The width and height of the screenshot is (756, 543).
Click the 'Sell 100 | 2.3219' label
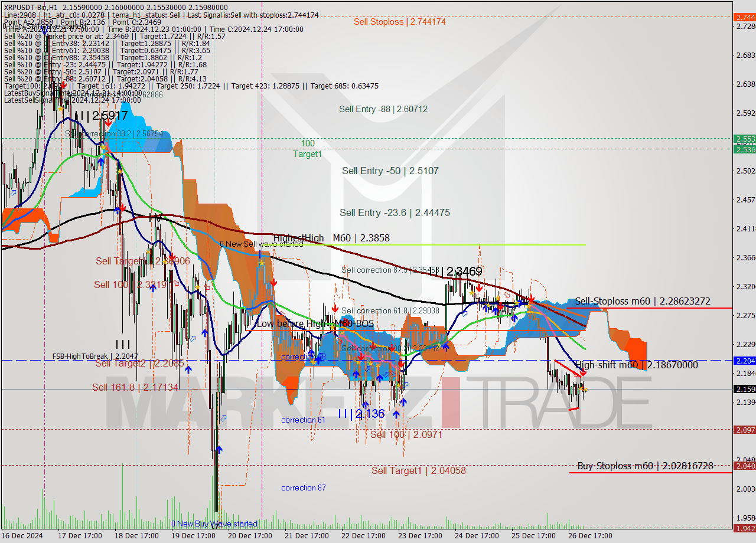pos(130,284)
